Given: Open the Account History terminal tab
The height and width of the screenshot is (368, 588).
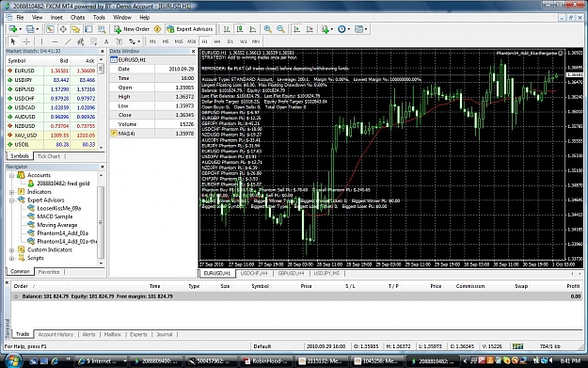Looking at the screenshot, I should coord(56,334).
